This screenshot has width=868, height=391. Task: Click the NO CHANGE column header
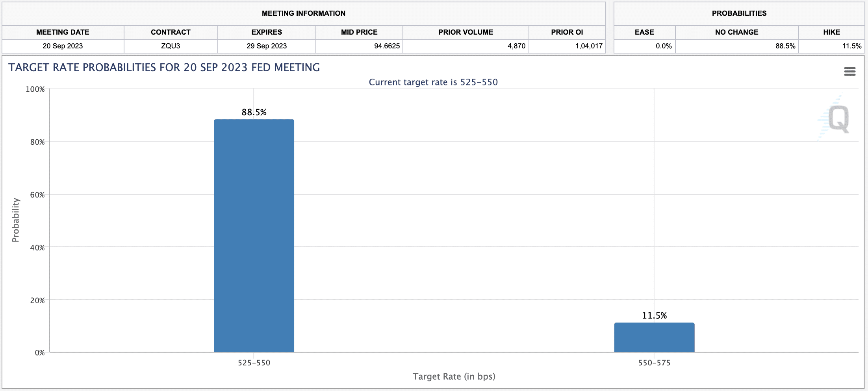tap(736, 32)
